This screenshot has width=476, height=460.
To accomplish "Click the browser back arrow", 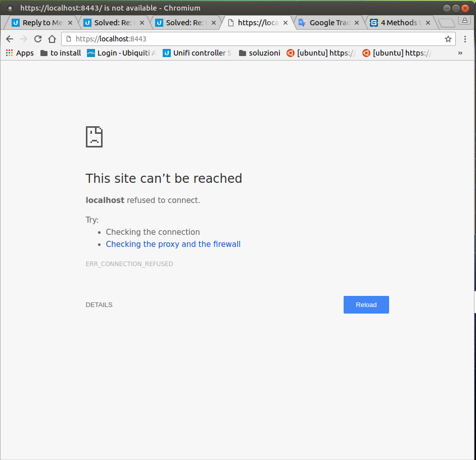I will tap(10, 39).
